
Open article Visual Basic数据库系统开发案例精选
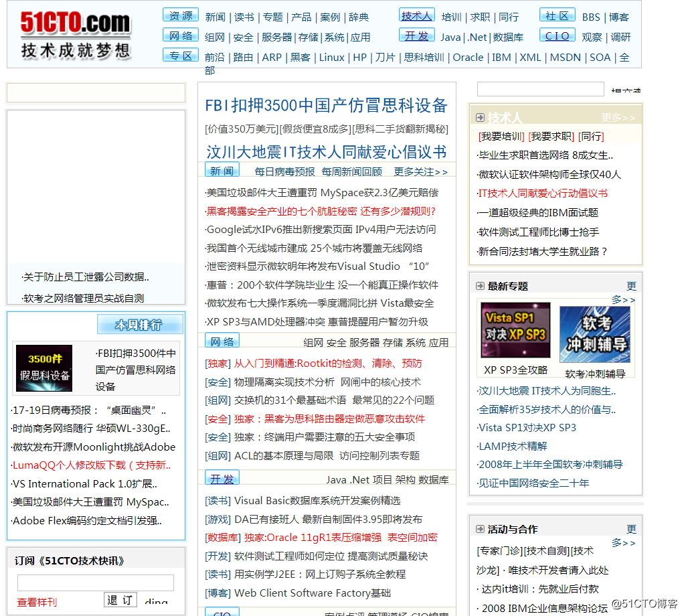click(317, 500)
